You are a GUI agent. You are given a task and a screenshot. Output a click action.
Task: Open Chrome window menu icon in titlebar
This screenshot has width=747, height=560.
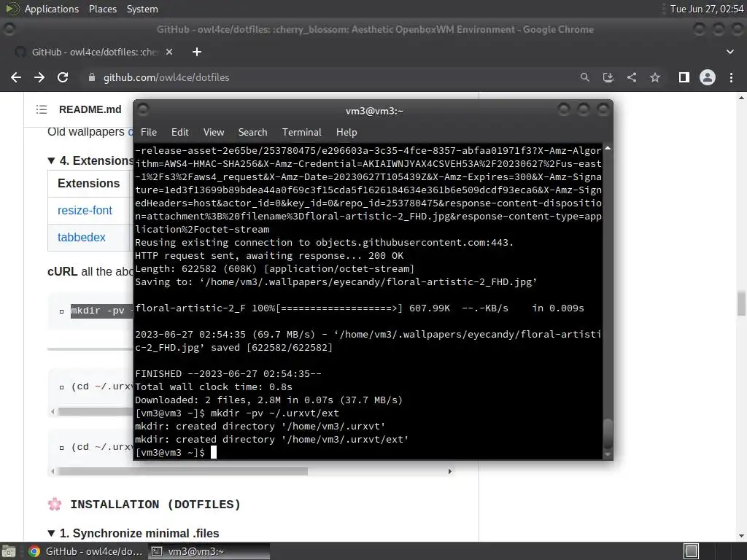(x=9, y=29)
